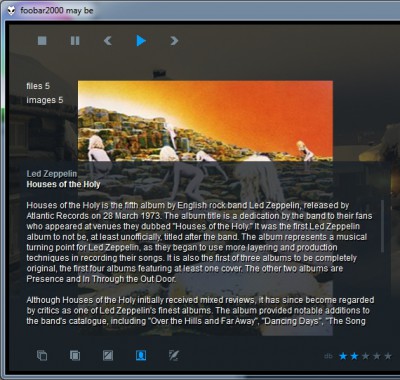Set rating to two stars
The image size is (400, 380).
point(354,356)
